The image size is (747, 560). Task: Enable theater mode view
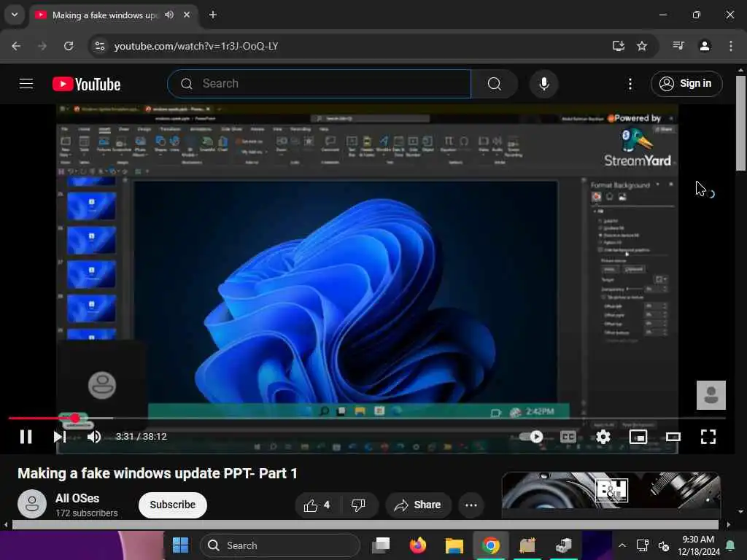tap(673, 437)
